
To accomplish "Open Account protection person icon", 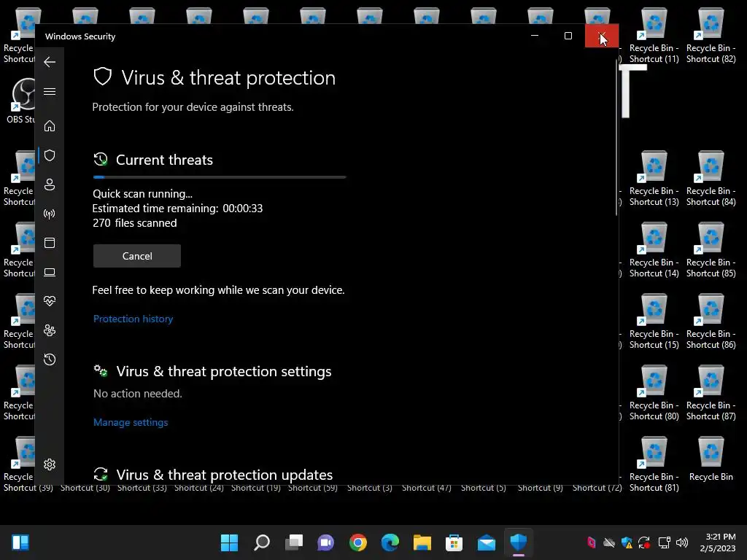I will (50, 184).
